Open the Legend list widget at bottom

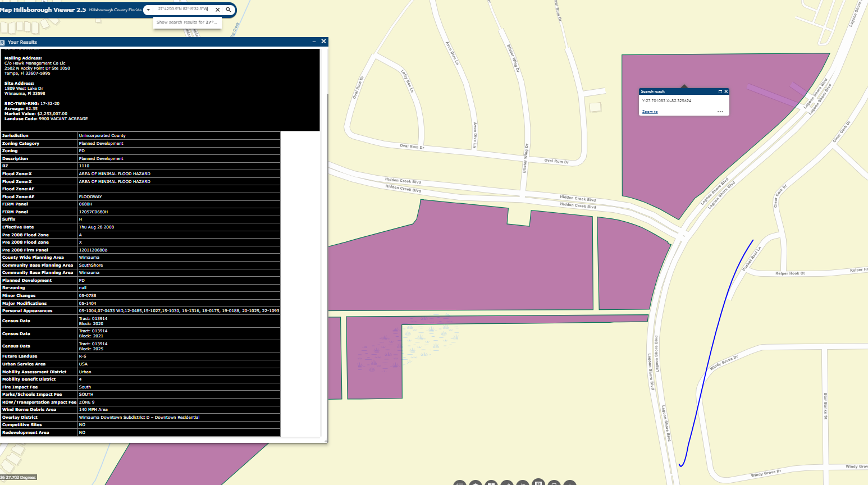click(x=460, y=483)
